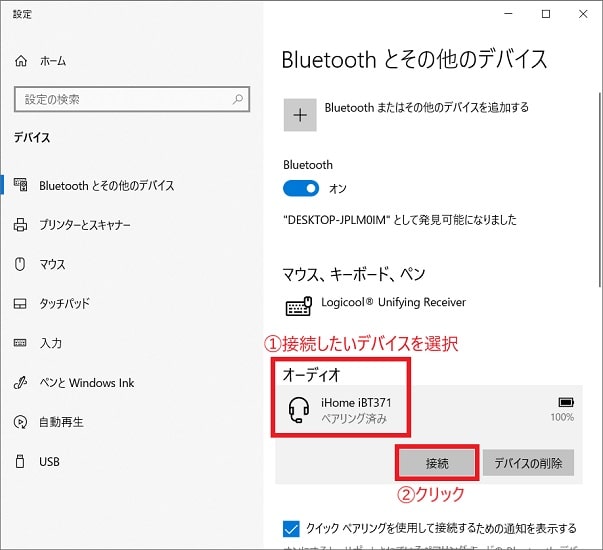This screenshot has width=603, height=550.
Task: Click the Home house icon
Action: click(21, 61)
